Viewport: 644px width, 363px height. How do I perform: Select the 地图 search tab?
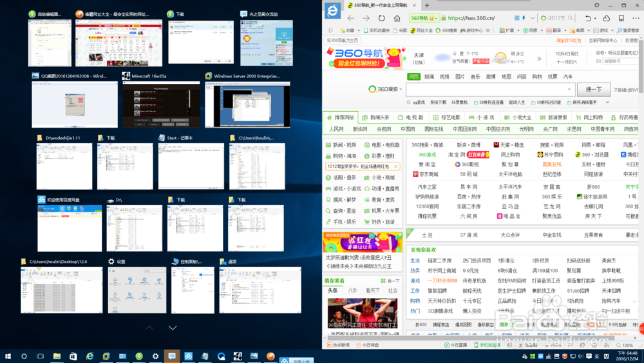tap(506, 77)
